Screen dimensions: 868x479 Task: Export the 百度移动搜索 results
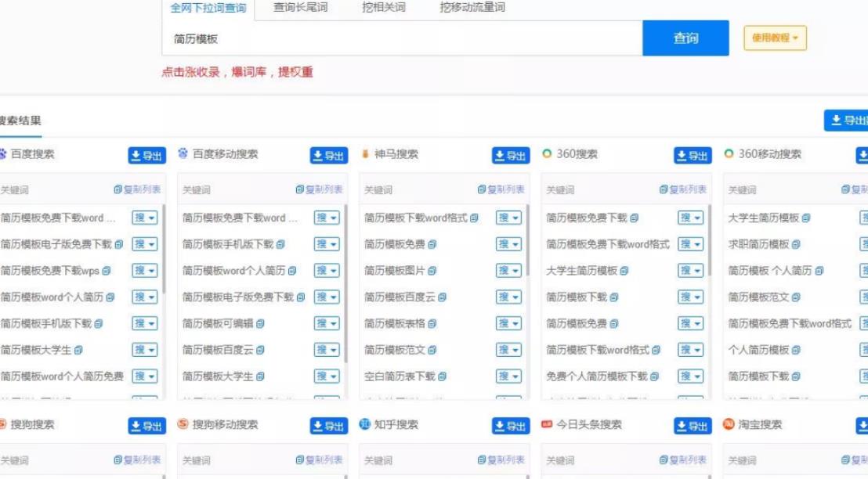tap(329, 156)
